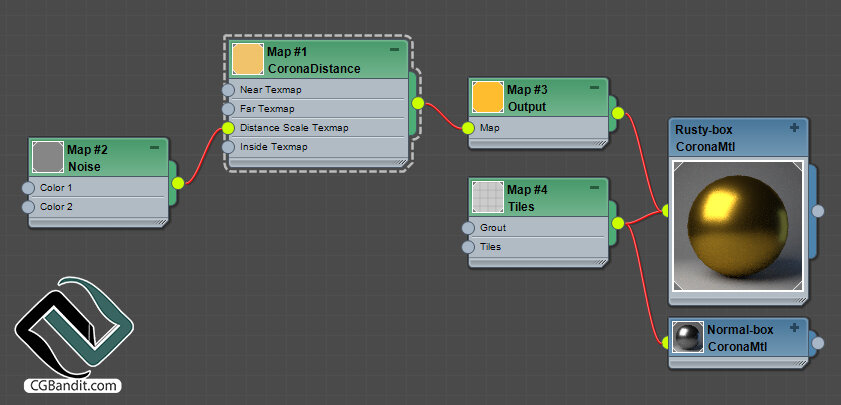The height and width of the screenshot is (405, 841).
Task: Select the Rusty-box CoronaMtl node title
Action: pos(704,138)
